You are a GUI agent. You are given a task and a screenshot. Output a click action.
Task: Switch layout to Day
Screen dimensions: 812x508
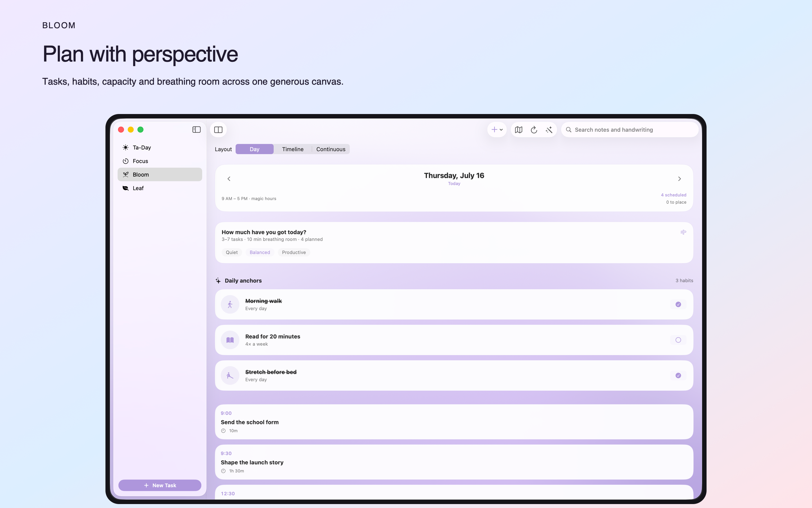(254, 149)
